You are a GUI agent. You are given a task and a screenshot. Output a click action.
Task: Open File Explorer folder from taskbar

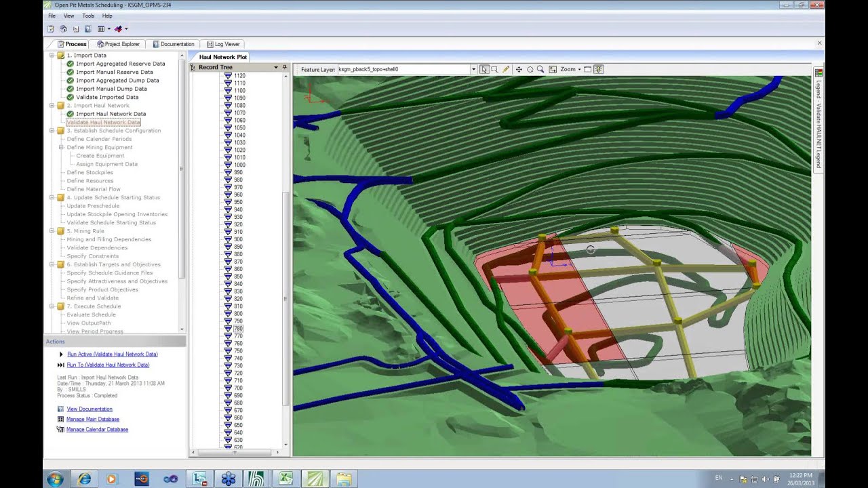tap(344, 479)
